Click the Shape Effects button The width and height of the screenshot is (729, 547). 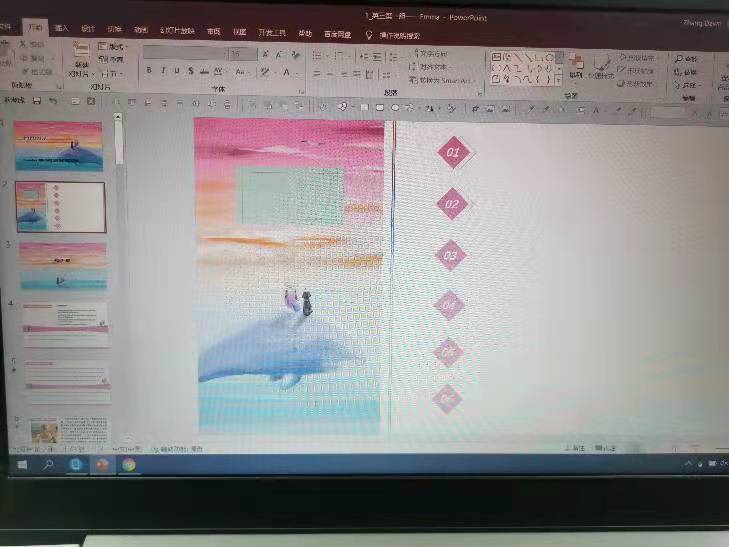click(635, 84)
